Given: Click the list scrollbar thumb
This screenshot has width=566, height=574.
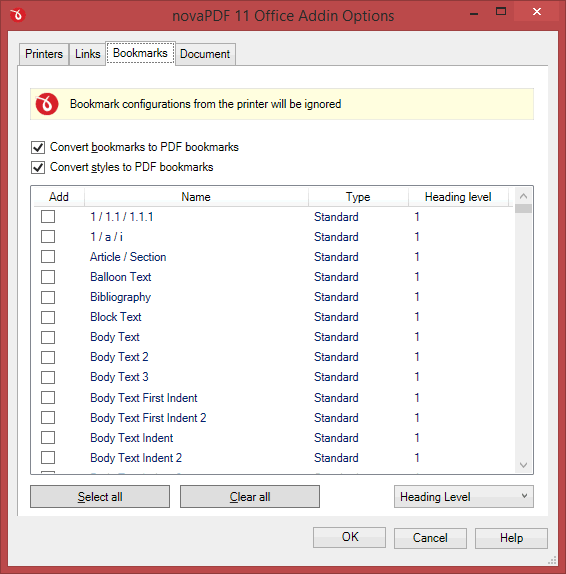Looking at the screenshot, I should (x=524, y=209).
